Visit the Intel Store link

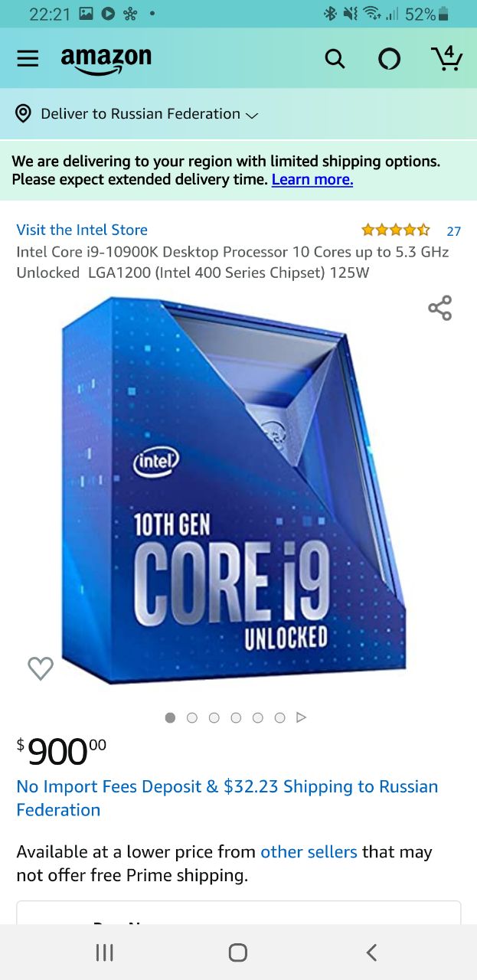pyautogui.click(x=82, y=230)
